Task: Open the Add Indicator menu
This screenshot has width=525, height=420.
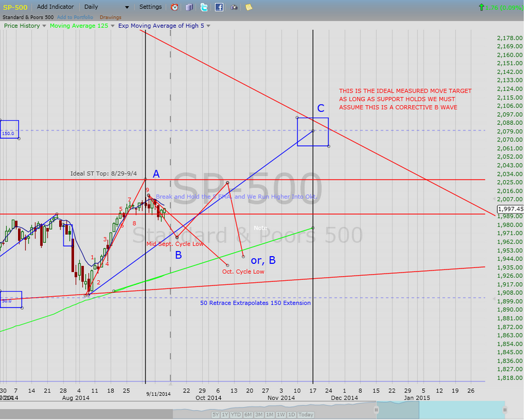Action: pyautogui.click(x=55, y=7)
